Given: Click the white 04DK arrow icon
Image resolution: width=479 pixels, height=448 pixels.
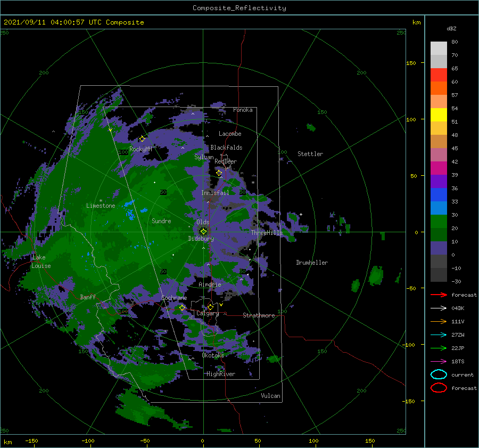Looking at the screenshot, I should (439, 308).
